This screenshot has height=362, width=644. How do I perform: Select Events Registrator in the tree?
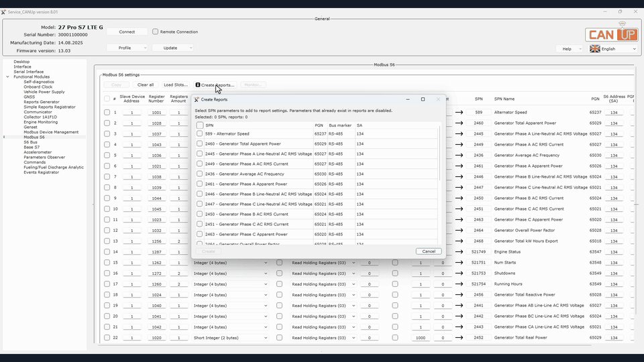click(x=41, y=172)
